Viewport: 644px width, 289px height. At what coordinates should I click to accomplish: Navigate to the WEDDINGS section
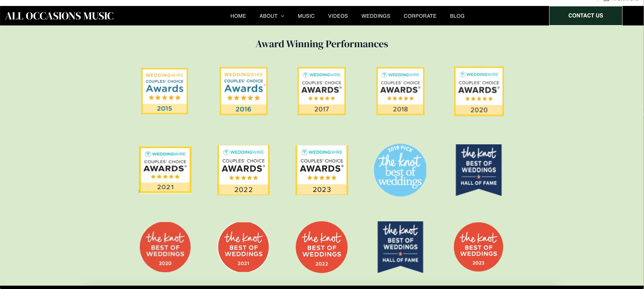pos(376,16)
